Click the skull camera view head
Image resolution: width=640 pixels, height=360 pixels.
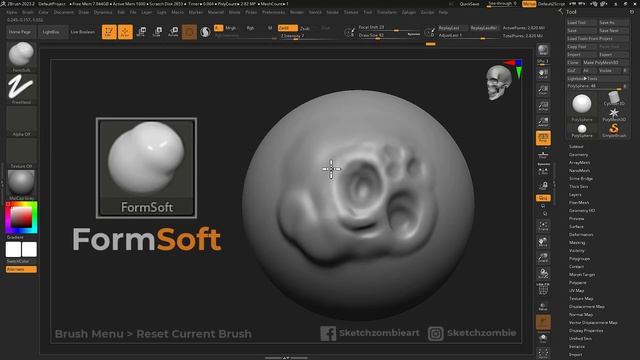[x=499, y=82]
